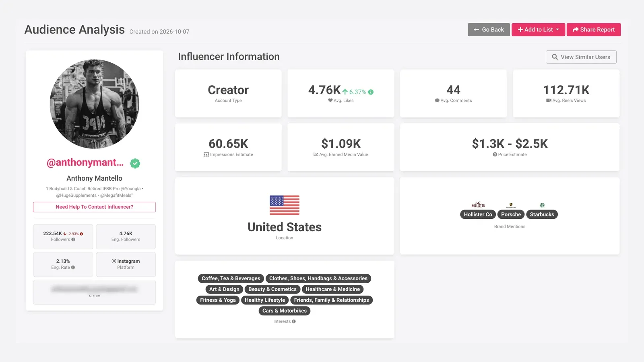Click the Fitness & Yoga interest tag
Viewport: 644px width, 362px height.
click(218, 300)
